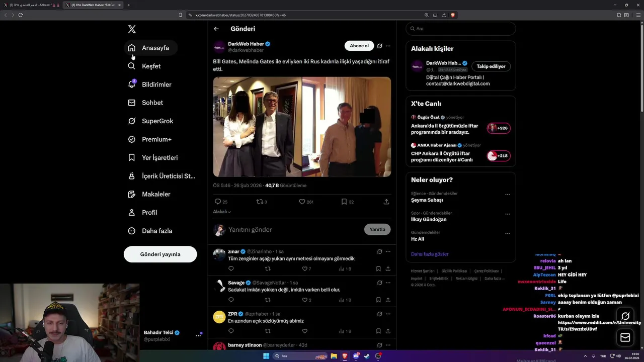Open SuperGrok page
This screenshot has height=362, width=644.
[x=150, y=121]
